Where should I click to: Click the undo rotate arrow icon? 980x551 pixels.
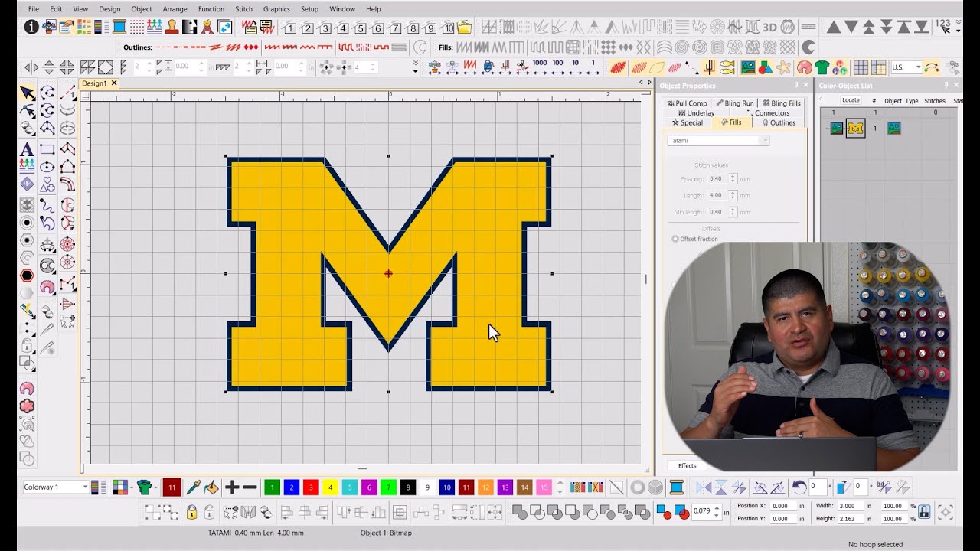point(799,487)
